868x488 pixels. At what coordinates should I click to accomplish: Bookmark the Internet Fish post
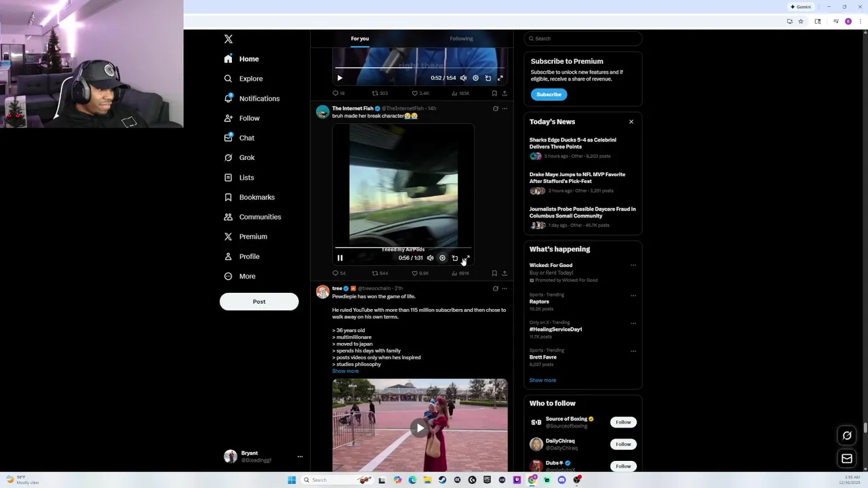coord(494,273)
